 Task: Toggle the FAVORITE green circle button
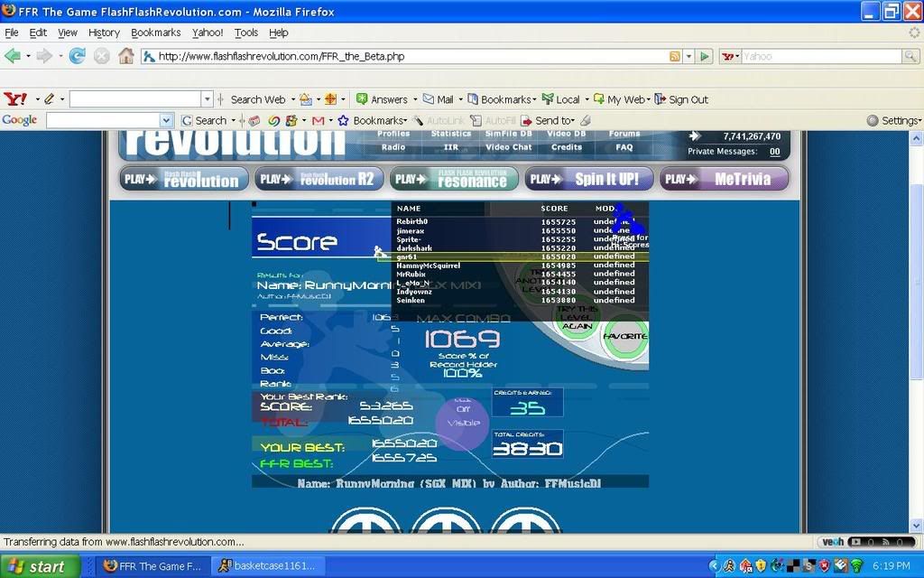pos(624,336)
